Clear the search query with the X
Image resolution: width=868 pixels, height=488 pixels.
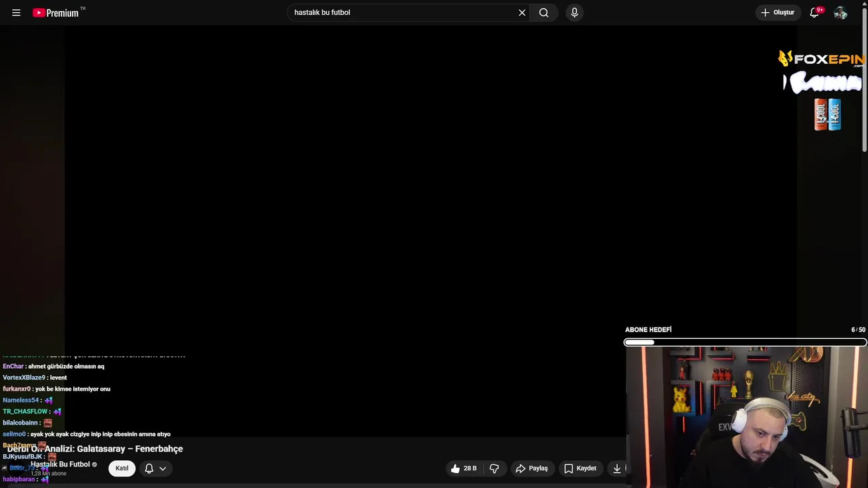(x=522, y=12)
